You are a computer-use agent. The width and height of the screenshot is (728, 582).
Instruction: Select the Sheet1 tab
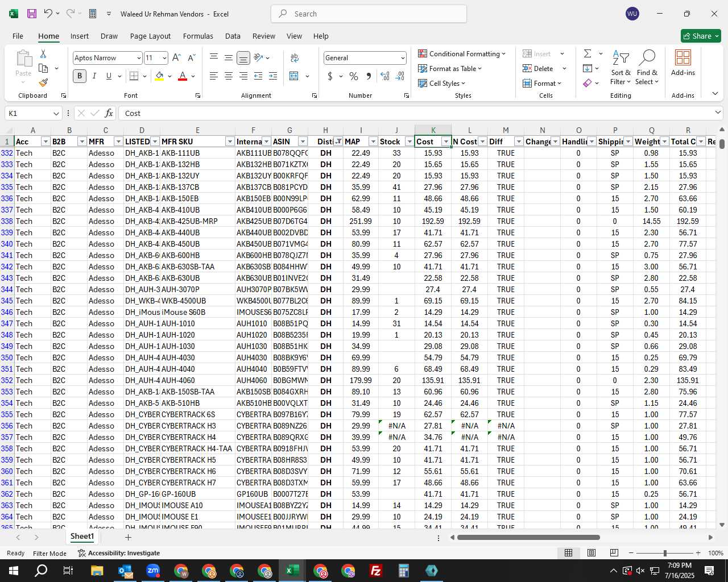(82, 537)
